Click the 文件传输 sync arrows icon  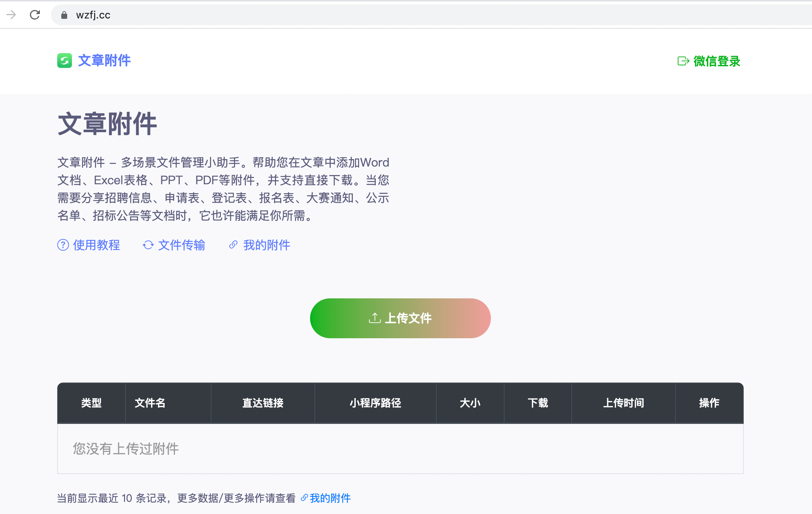pos(148,245)
